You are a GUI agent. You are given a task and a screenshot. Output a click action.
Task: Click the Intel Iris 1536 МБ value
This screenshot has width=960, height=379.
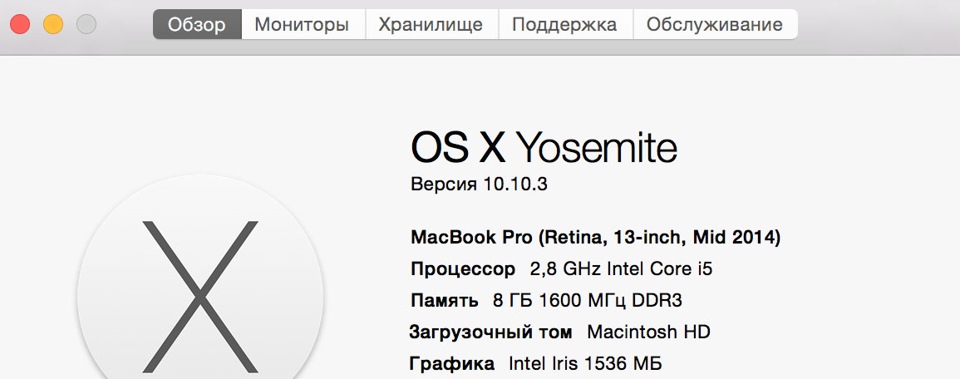585,364
